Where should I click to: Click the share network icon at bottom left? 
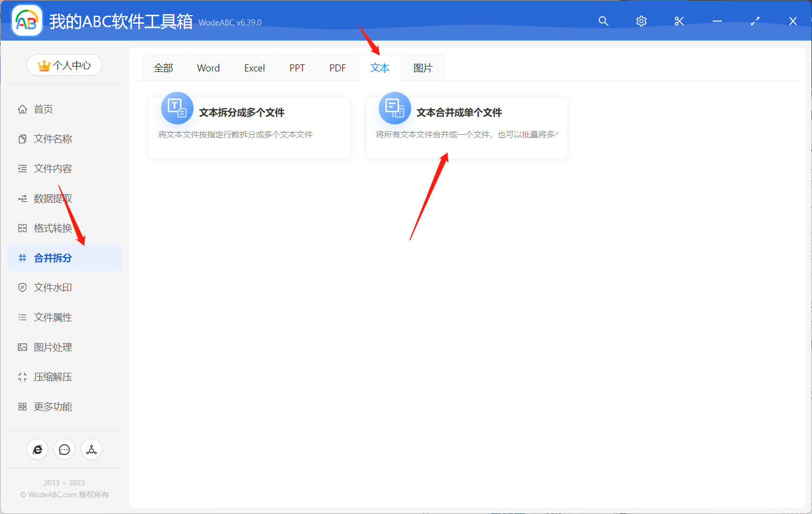point(91,449)
